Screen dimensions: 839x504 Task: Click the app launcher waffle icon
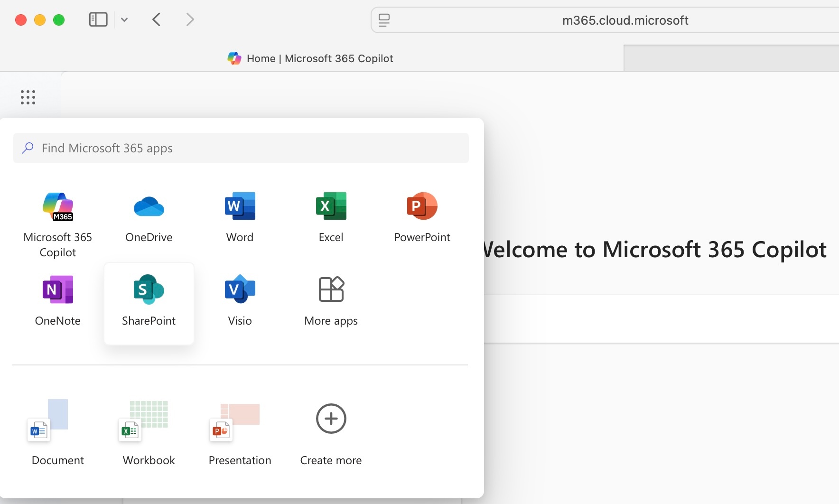point(28,97)
